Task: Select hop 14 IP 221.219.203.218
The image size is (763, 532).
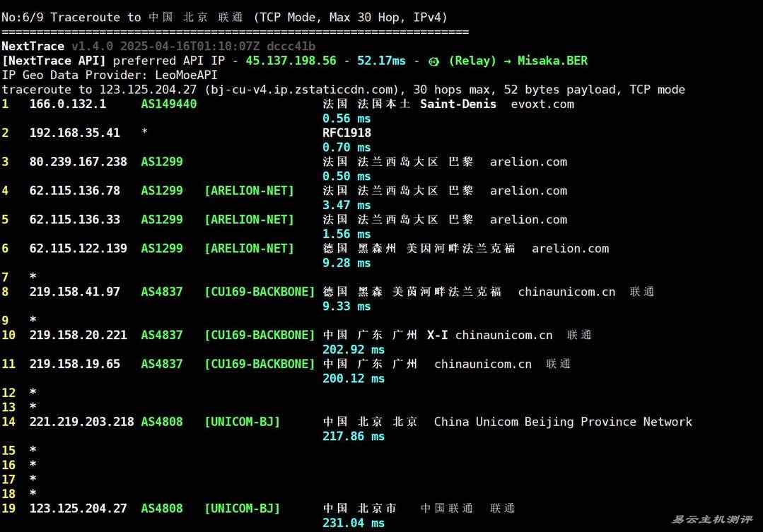Action: pyautogui.click(x=81, y=422)
